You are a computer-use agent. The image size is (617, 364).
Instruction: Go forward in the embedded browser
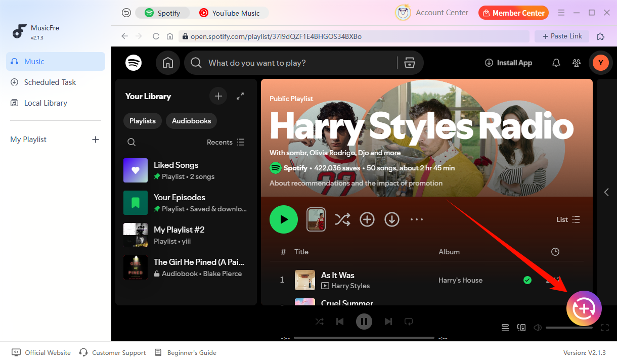(139, 36)
